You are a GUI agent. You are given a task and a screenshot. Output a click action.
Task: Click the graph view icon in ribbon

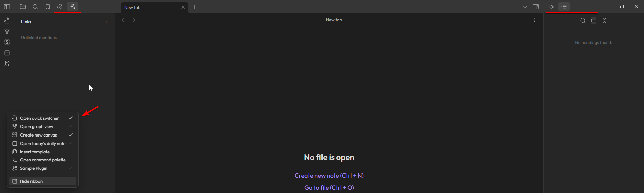7,31
